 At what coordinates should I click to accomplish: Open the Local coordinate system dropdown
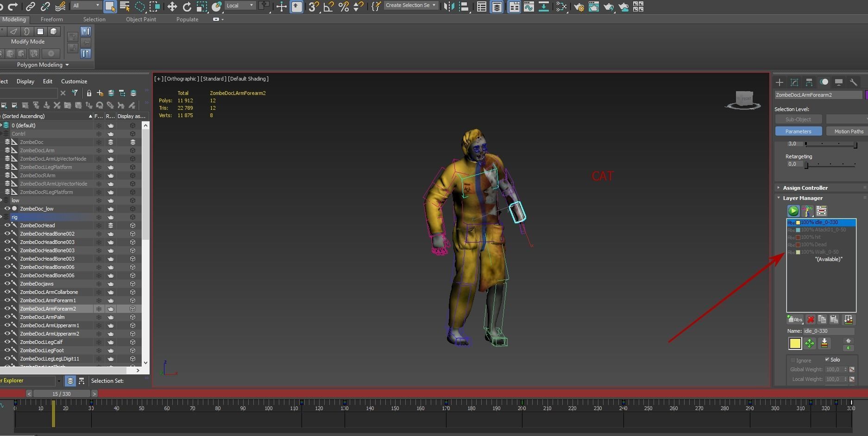coord(240,6)
